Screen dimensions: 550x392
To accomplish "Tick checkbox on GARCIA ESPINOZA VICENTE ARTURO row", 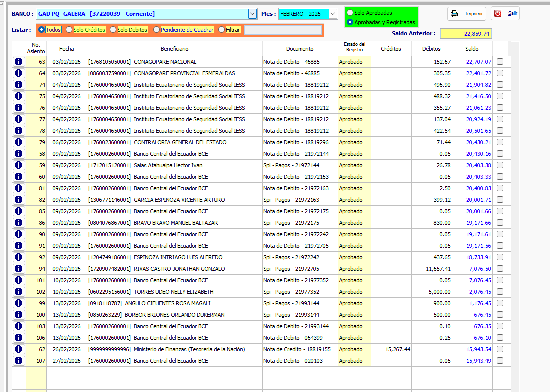I will (500, 200).
